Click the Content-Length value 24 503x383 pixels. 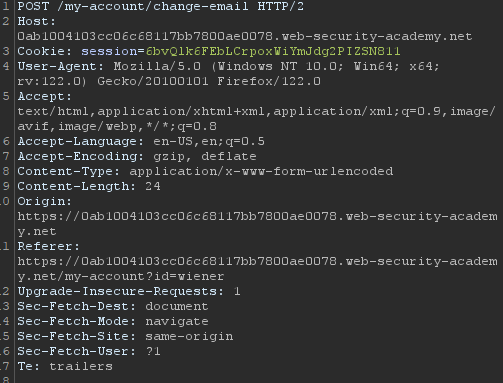coord(153,186)
